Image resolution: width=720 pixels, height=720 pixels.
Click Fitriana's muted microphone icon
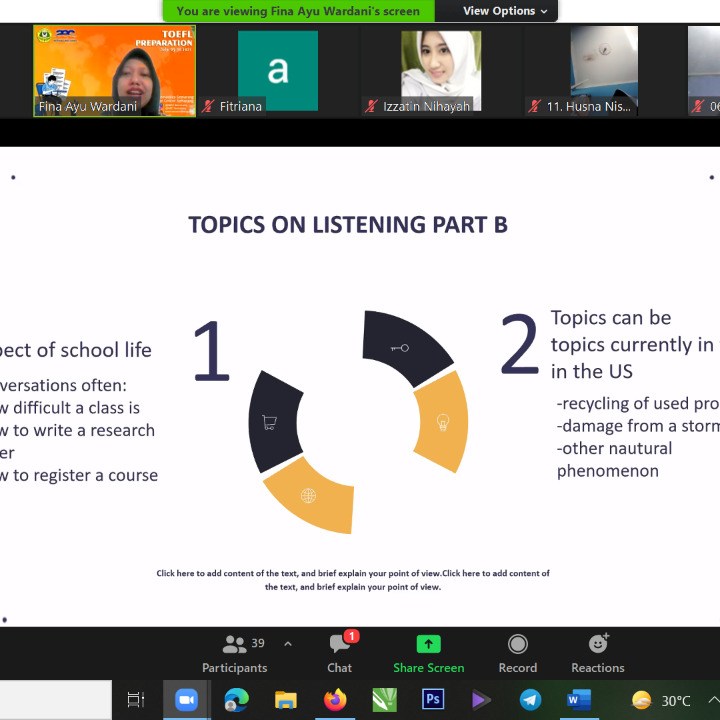tap(208, 106)
